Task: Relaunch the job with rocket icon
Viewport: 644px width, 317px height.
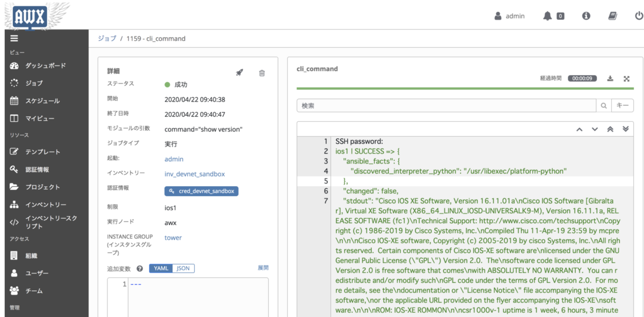Action: 239,73
